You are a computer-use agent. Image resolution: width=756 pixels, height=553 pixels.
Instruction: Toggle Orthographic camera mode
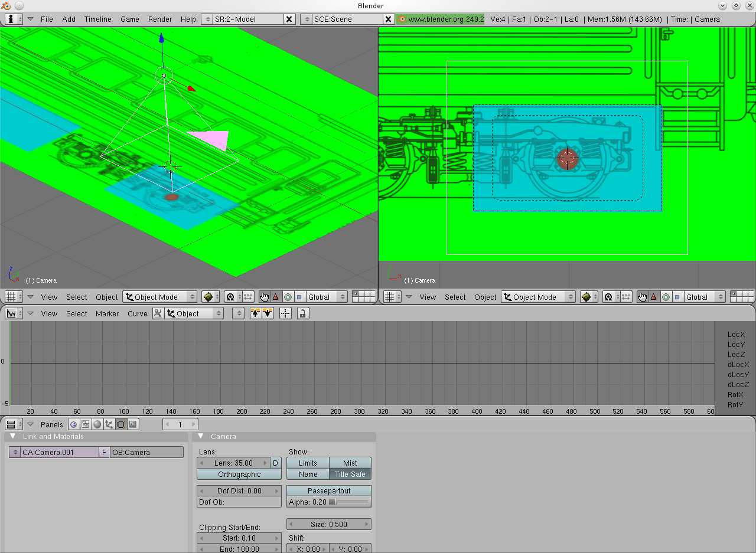pos(239,474)
